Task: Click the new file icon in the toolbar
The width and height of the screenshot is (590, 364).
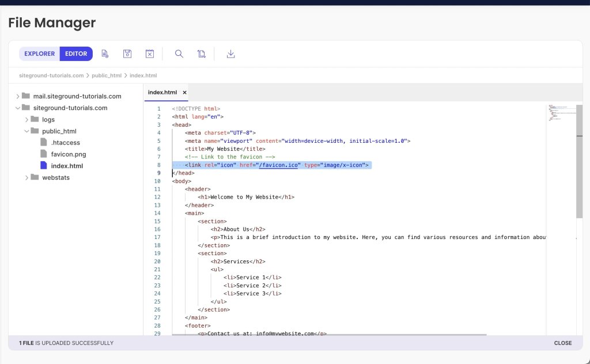Action: [105, 54]
